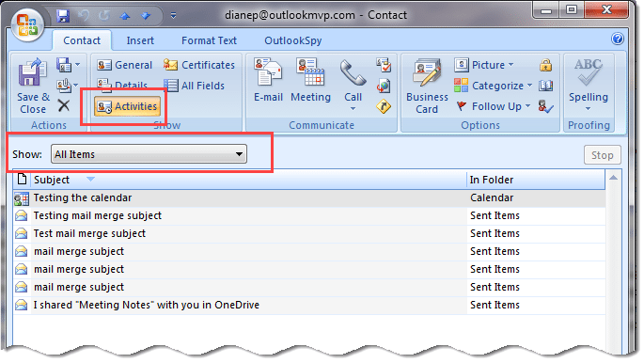Go to next item with down arrow
Image resolution: width=644 pixels, height=363 pixels.
(x=146, y=16)
